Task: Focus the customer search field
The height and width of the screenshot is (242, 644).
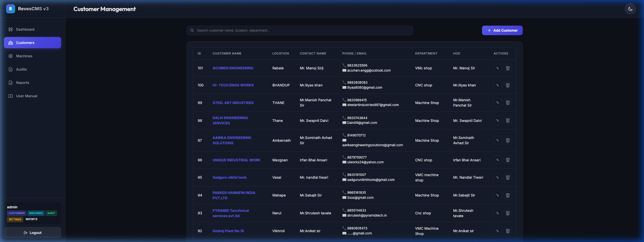Action: point(300,30)
